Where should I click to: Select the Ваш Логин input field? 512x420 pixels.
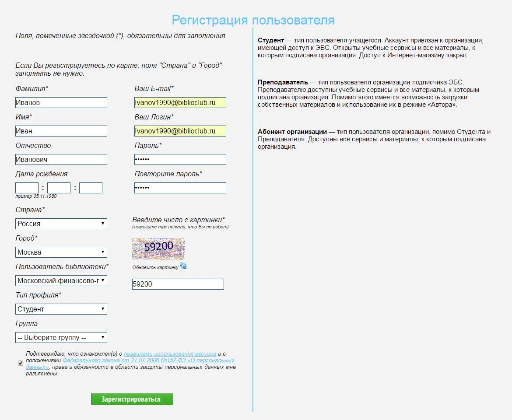click(x=180, y=131)
